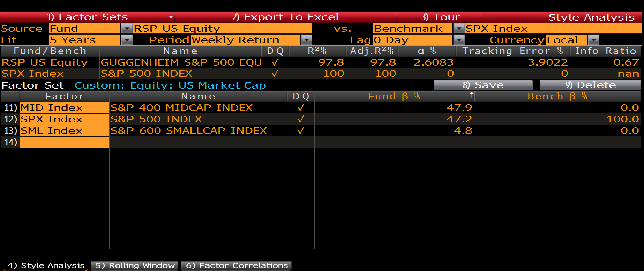Click the SPX Index benchmark field

[553, 29]
